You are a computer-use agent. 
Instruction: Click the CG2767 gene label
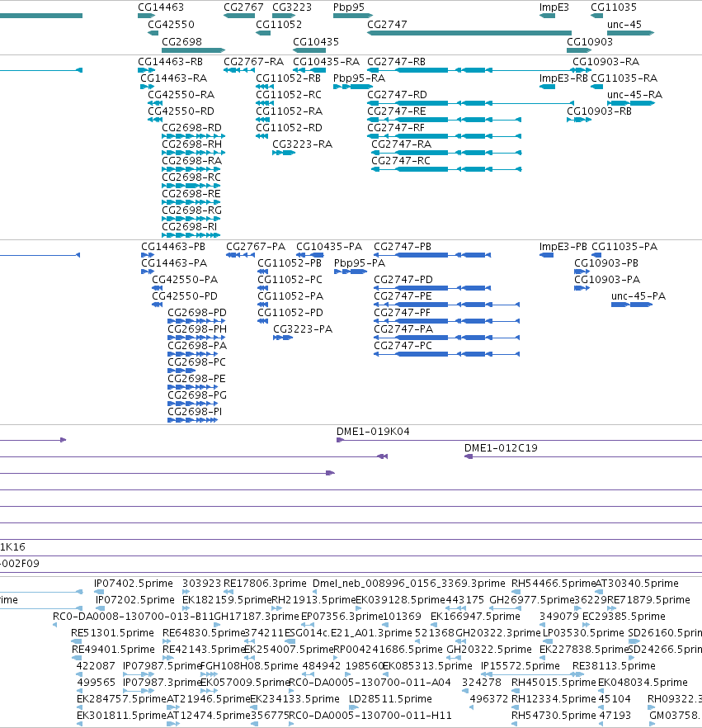(x=243, y=7)
